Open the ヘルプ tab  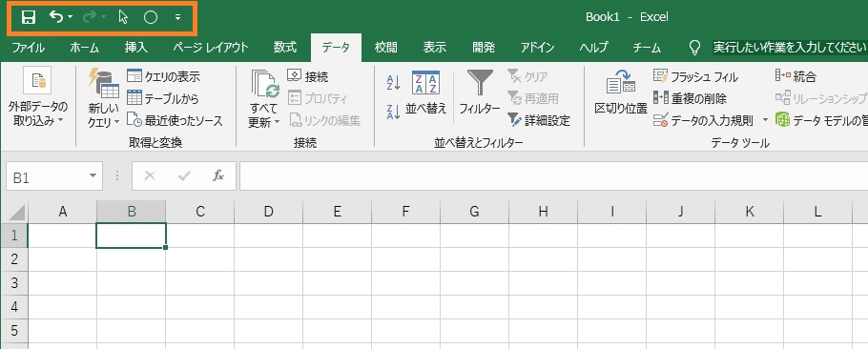click(593, 48)
